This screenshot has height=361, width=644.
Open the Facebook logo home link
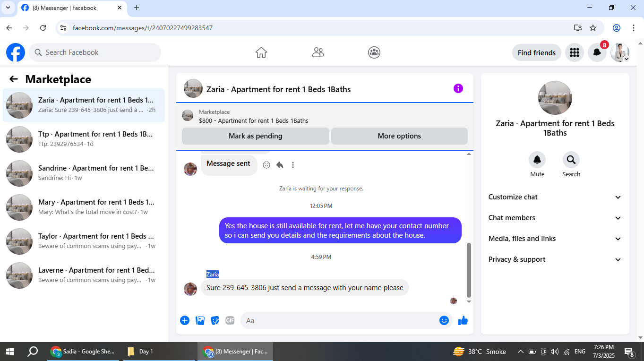(x=16, y=52)
